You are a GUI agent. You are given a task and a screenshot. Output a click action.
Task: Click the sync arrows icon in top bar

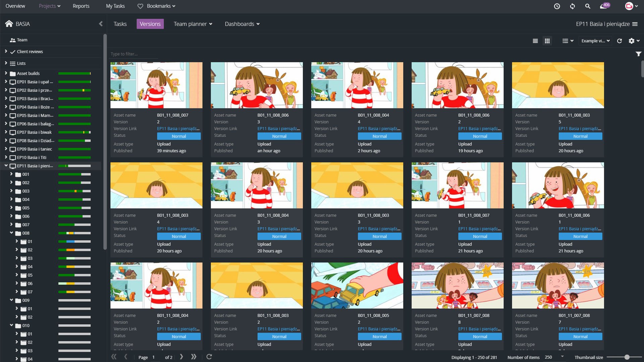coord(572,6)
